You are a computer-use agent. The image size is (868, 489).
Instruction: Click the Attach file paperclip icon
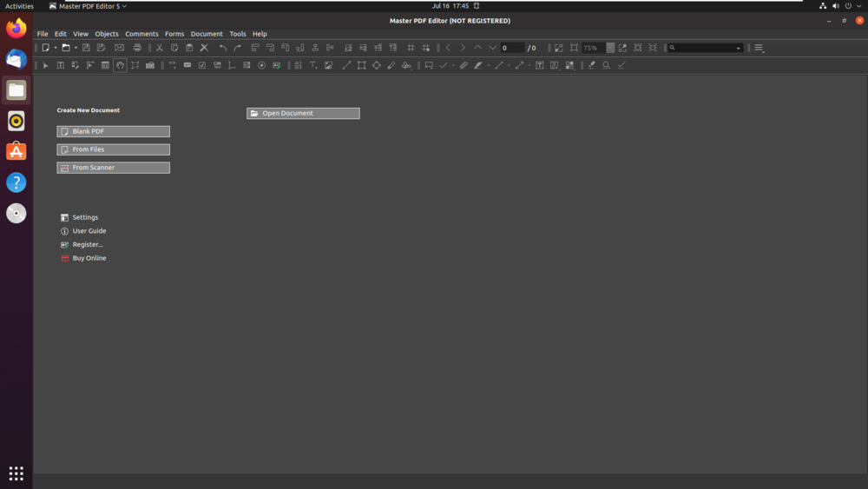[x=464, y=65]
